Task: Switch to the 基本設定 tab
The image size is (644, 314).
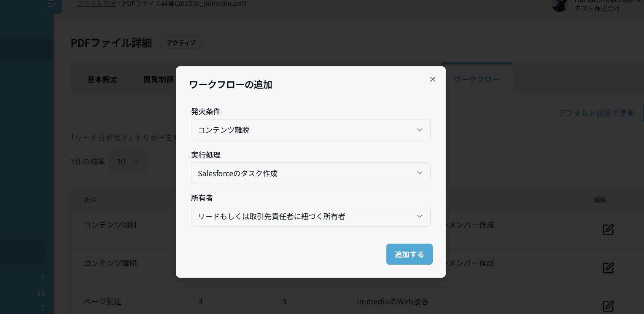Action: (x=102, y=80)
